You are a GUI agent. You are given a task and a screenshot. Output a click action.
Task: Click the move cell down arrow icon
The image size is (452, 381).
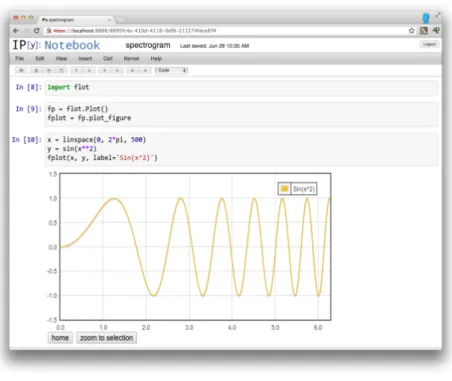pyautogui.click(x=89, y=70)
